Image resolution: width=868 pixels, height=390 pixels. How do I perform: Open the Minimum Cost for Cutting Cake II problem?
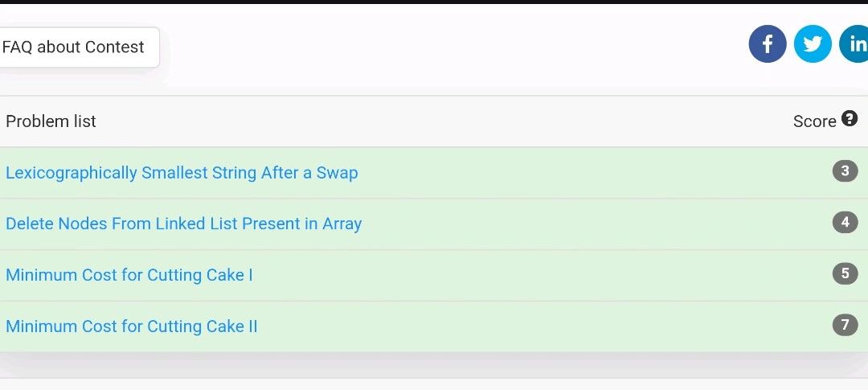point(131,326)
